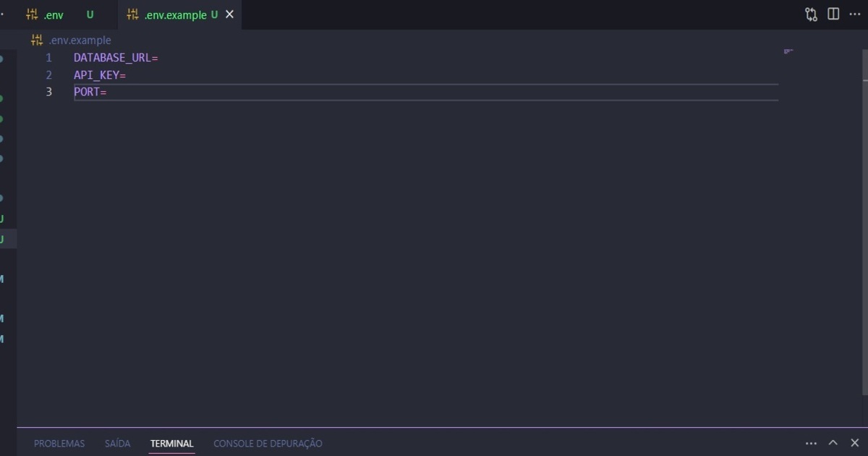Click the editor's vertical scrollbar

pyautogui.click(x=864, y=217)
